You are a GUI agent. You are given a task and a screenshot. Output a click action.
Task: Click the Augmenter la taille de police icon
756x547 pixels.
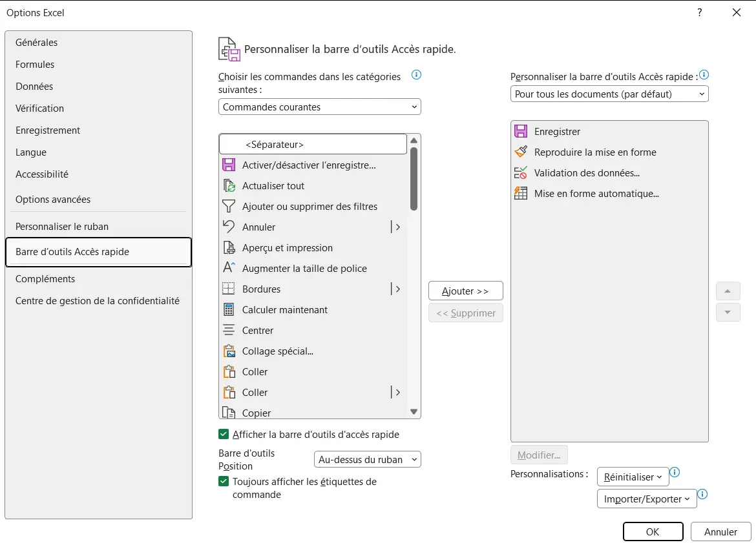pyautogui.click(x=229, y=268)
